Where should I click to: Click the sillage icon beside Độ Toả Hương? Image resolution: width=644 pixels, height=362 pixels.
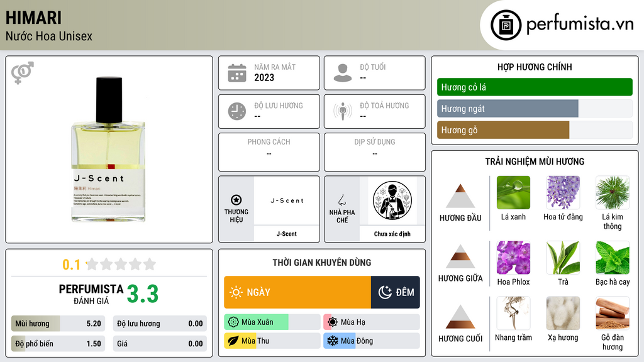coord(343,111)
